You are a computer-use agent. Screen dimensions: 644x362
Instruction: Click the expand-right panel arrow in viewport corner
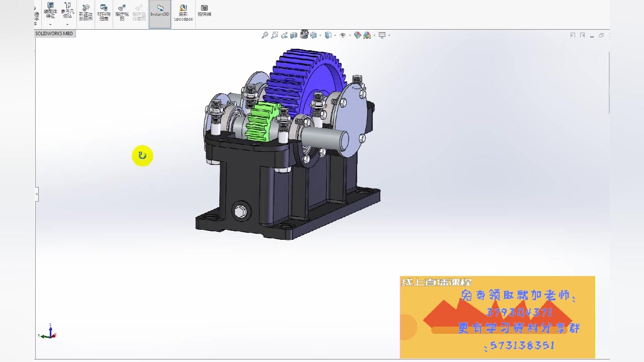583,35
